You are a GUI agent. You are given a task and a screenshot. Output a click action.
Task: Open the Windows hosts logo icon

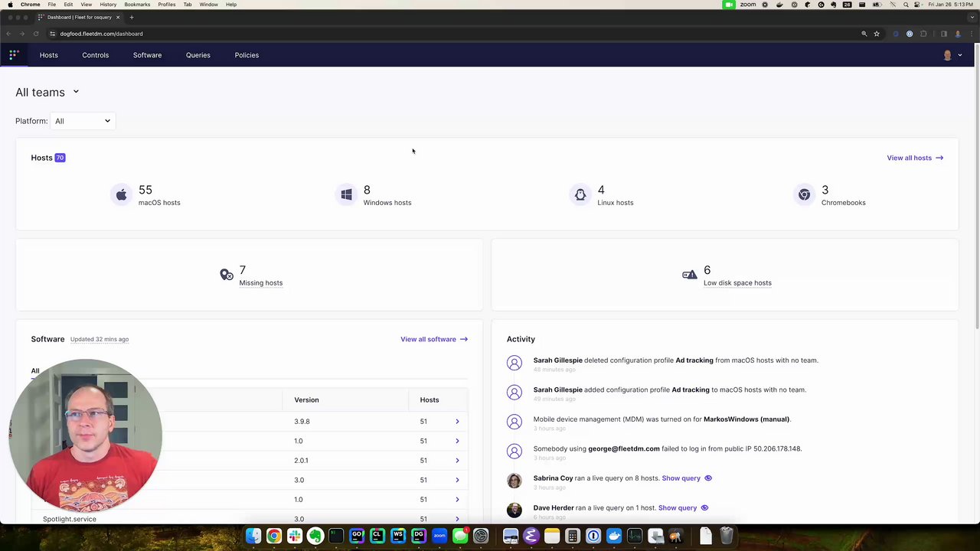point(346,195)
